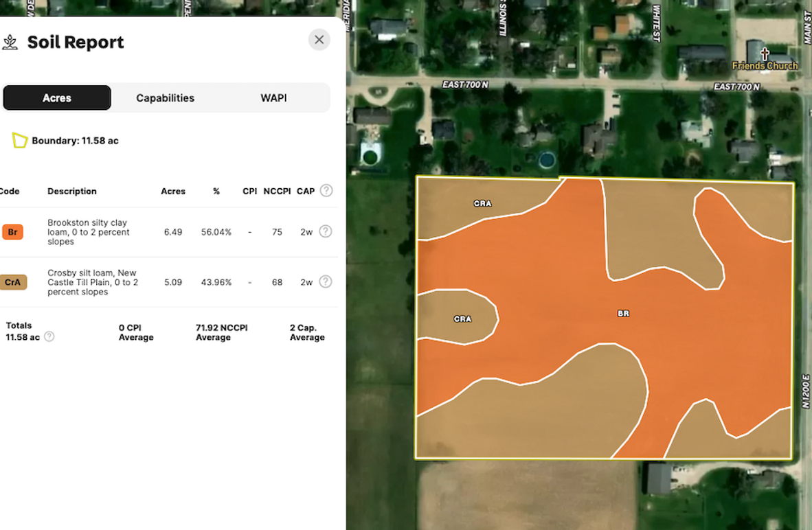Open help for the CAP column header
Screen dimensions: 812x530
pyautogui.click(x=326, y=191)
